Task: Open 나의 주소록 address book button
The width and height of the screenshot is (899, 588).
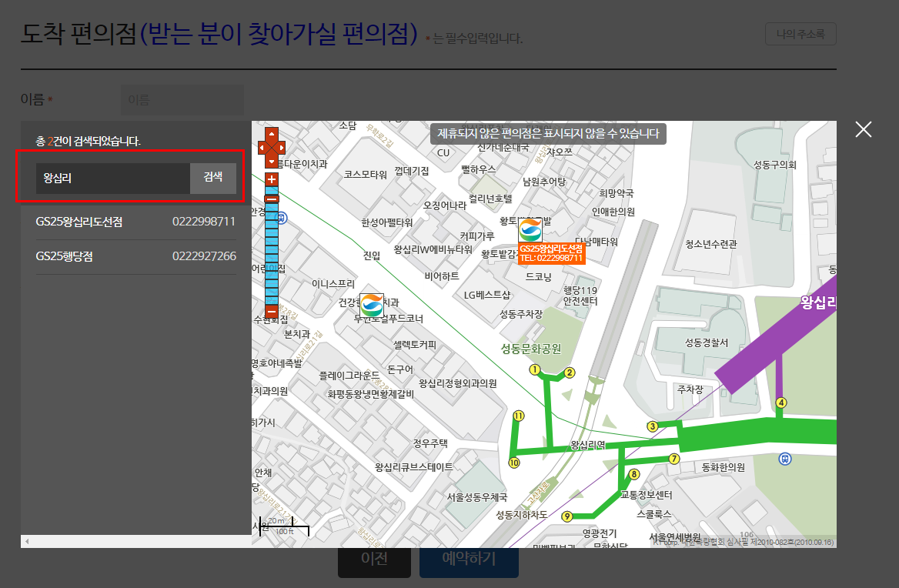Action: coord(800,34)
